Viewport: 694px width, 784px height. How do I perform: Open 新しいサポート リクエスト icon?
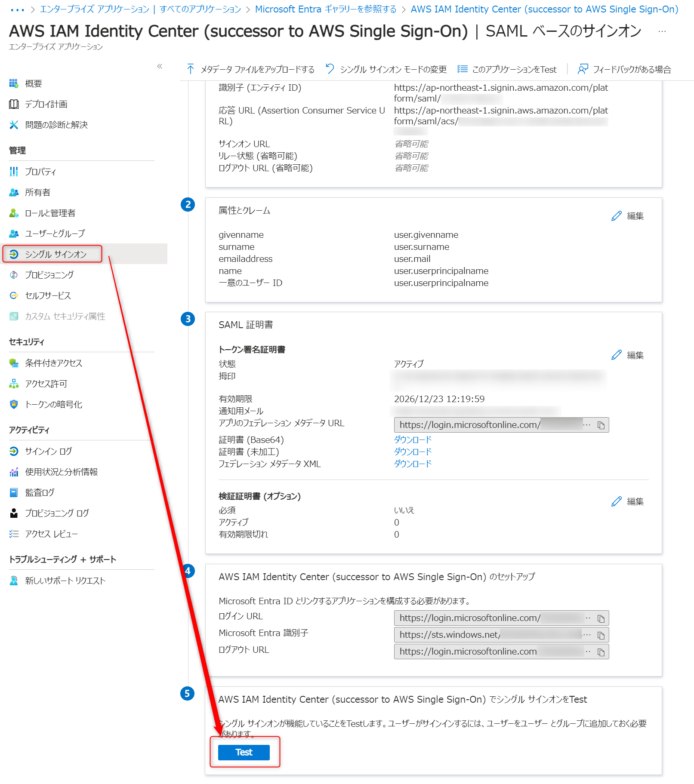click(14, 581)
